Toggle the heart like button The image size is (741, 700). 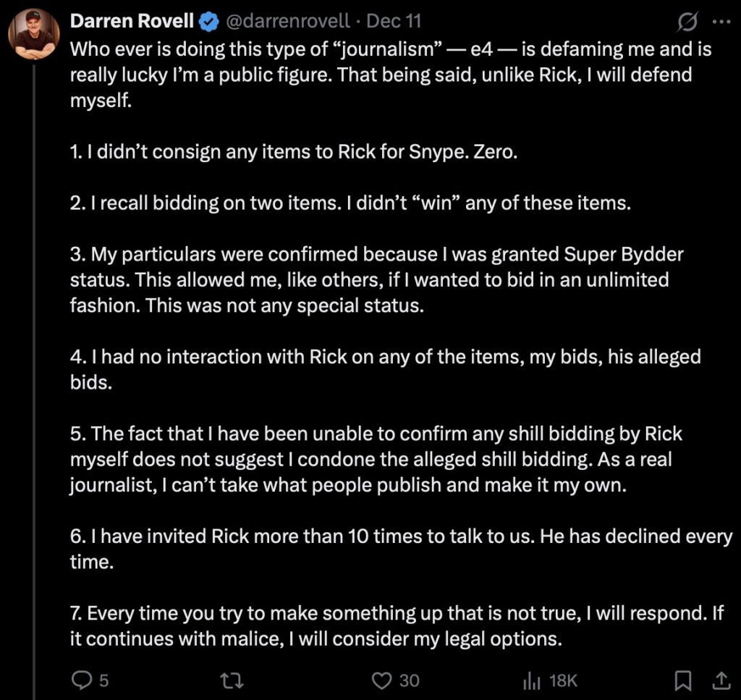click(381, 680)
